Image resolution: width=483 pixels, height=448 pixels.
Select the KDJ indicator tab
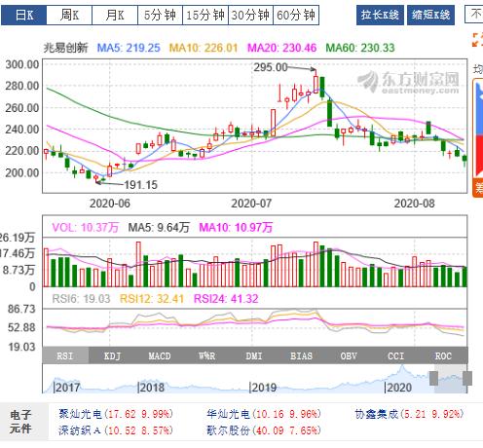point(112,355)
